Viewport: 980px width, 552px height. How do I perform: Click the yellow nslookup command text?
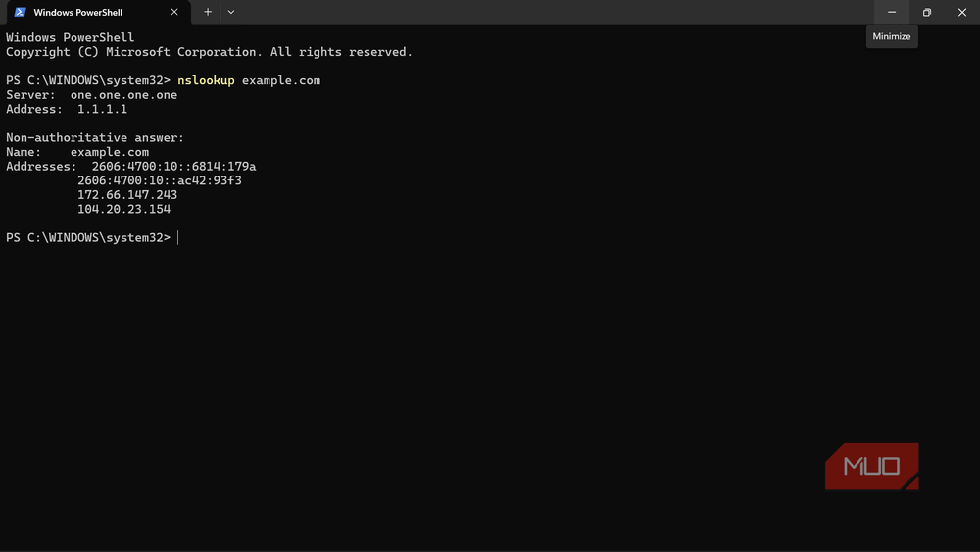pyautogui.click(x=206, y=80)
